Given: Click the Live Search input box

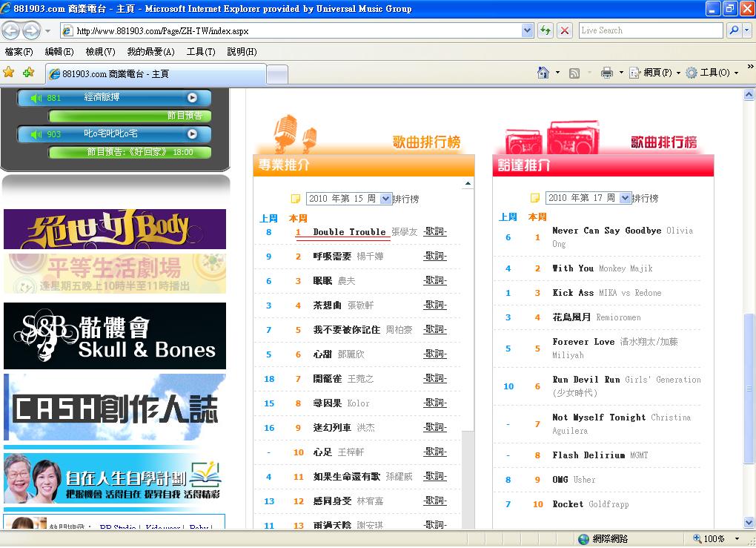Looking at the screenshot, I should pos(651,30).
